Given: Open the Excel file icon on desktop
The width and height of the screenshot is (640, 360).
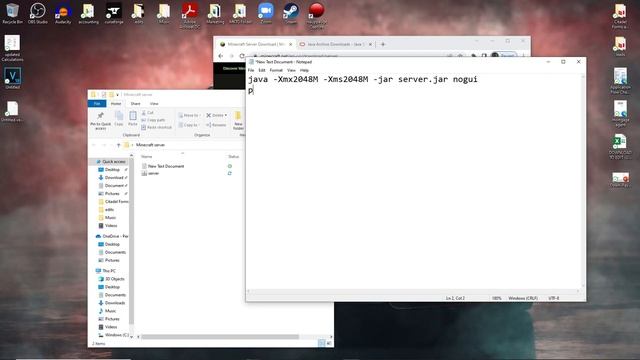Looking at the screenshot, I should click(620, 147).
